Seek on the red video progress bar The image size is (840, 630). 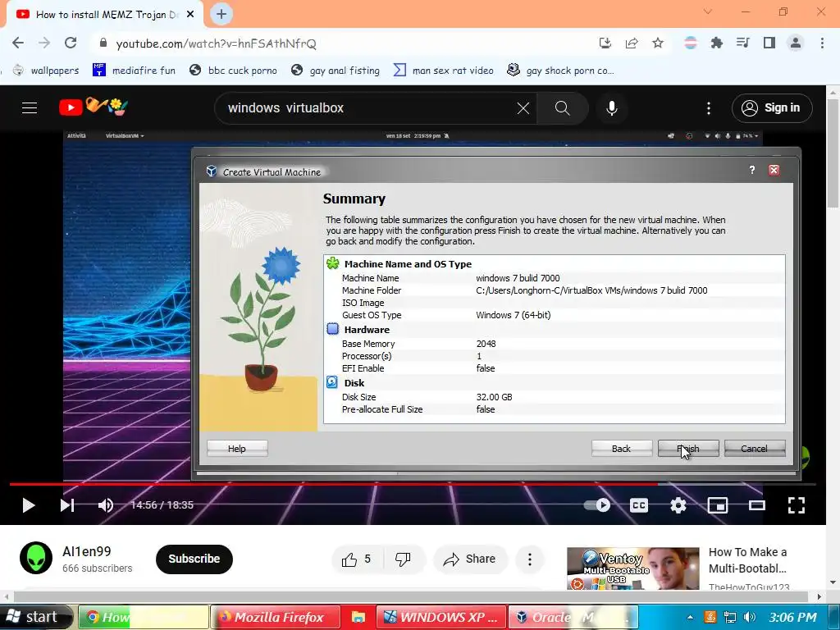click(413, 484)
